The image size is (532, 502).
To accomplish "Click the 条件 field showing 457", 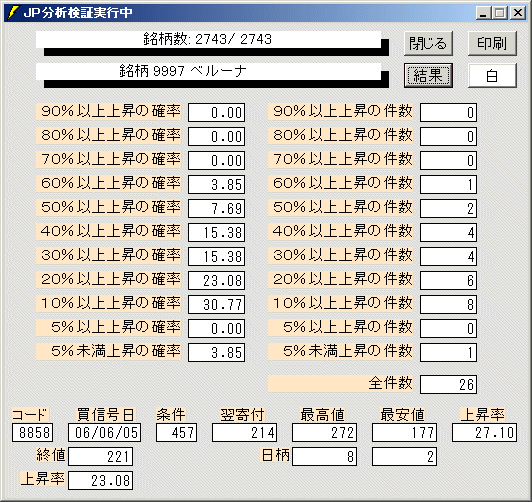I will click(x=176, y=432).
